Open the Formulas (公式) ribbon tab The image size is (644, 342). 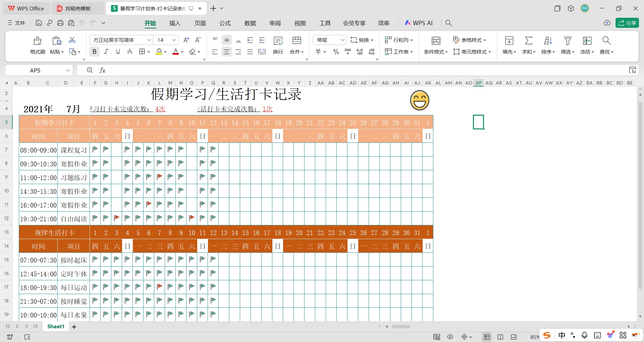(x=225, y=23)
